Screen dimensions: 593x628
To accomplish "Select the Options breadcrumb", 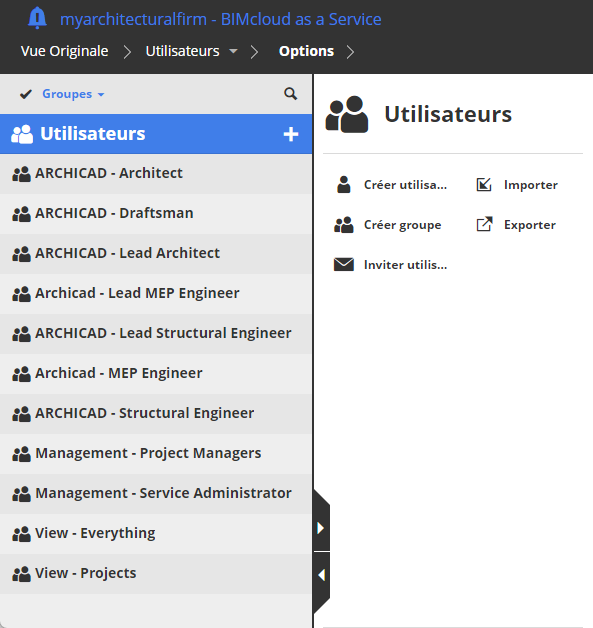I will pos(306,51).
